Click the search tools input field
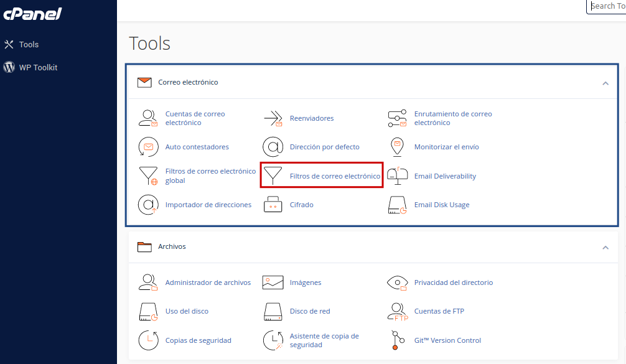This screenshot has width=626, height=364. pyautogui.click(x=607, y=6)
